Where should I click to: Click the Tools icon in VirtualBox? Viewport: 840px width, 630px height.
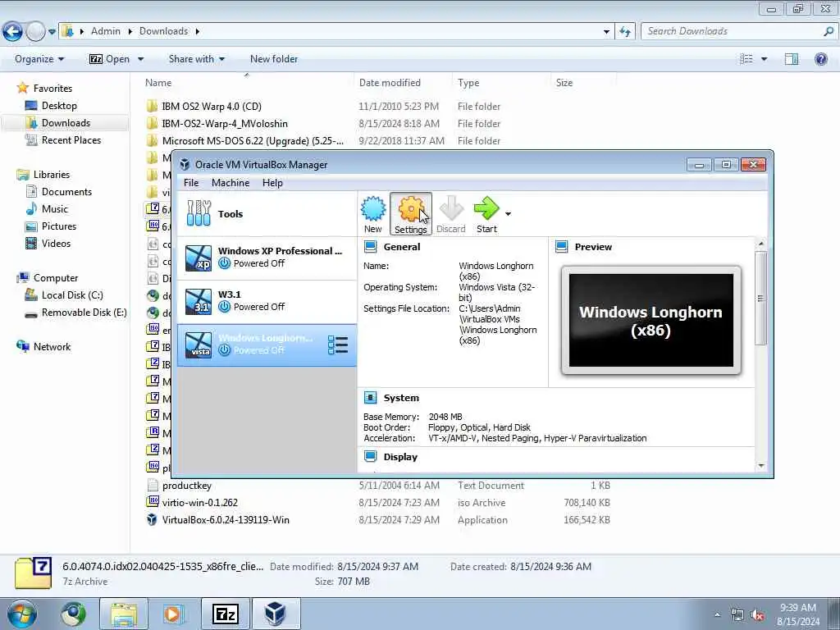click(199, 213)
